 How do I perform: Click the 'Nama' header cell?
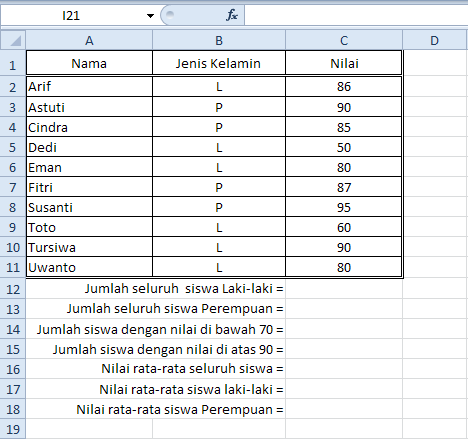89,63
